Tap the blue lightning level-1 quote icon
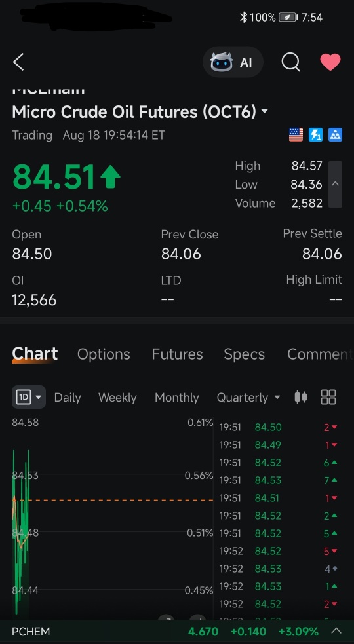 (316, 135)
